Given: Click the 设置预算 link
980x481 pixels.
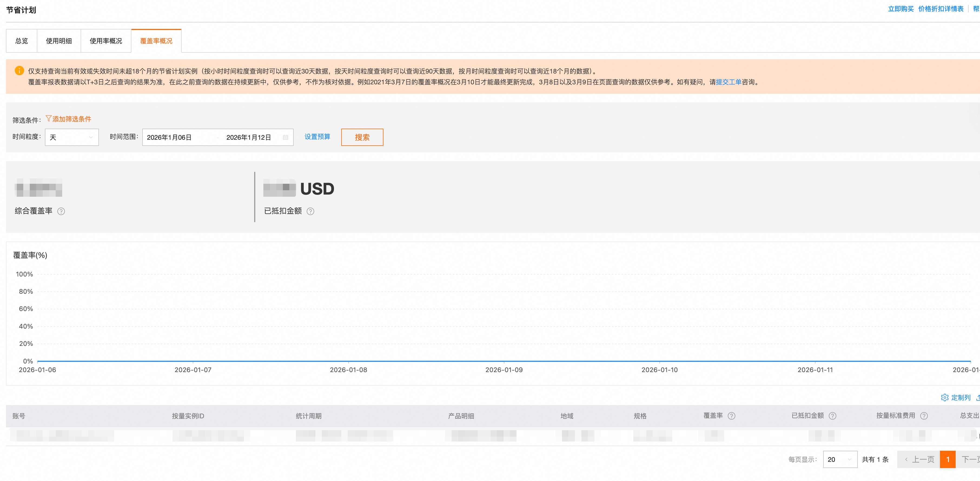Looking at the screenshot, I should 317,137.
